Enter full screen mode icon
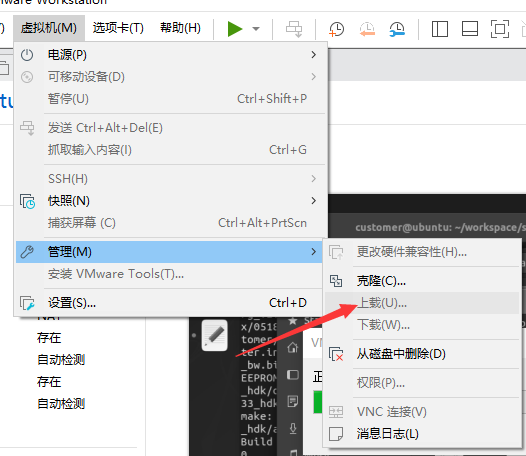526x456 pixels. pos(499,29)
